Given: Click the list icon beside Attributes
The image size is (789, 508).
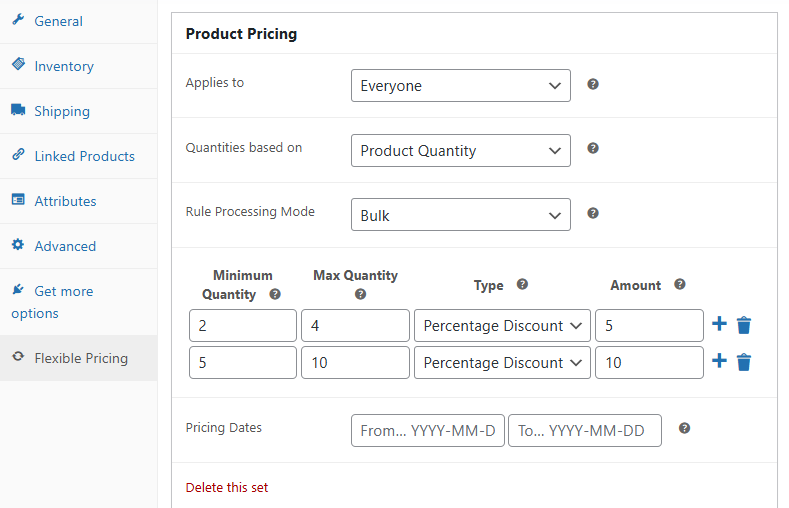Looking at the screenshot, I should click(x=18, y=199).
